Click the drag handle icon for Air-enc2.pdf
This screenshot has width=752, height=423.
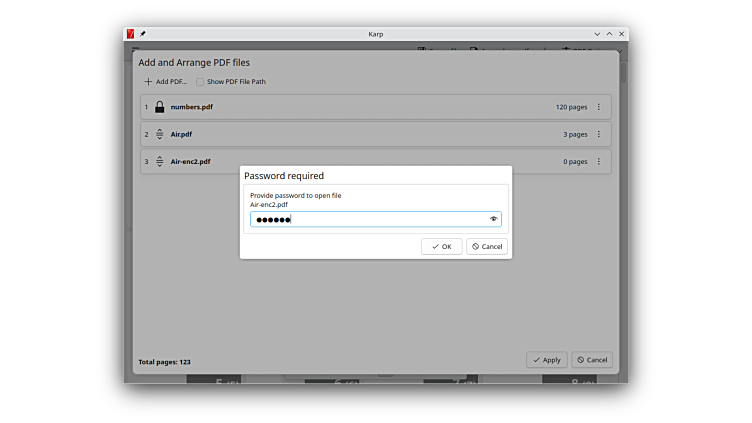pos(159,161)
